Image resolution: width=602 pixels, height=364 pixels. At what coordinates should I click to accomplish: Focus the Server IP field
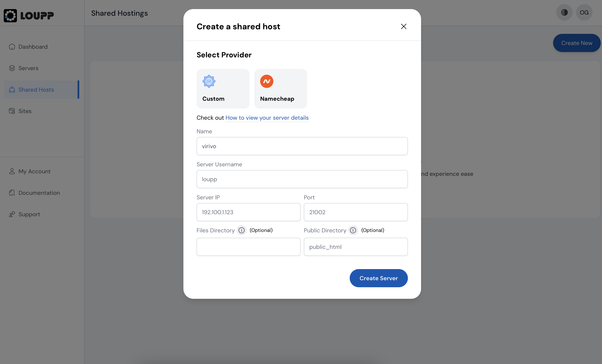click(x=248, y=212)
